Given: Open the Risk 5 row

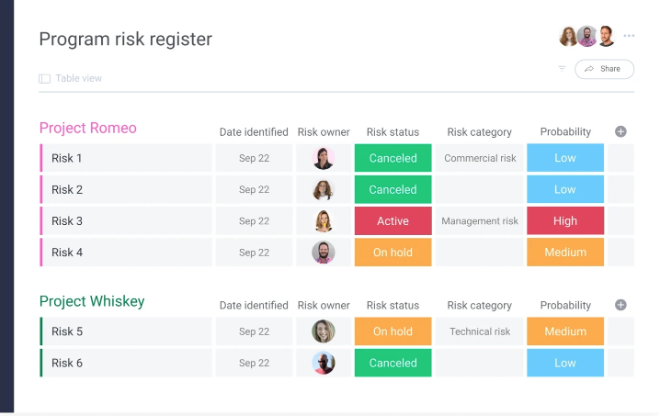Looking at the screenshot, I should (126, 331).
